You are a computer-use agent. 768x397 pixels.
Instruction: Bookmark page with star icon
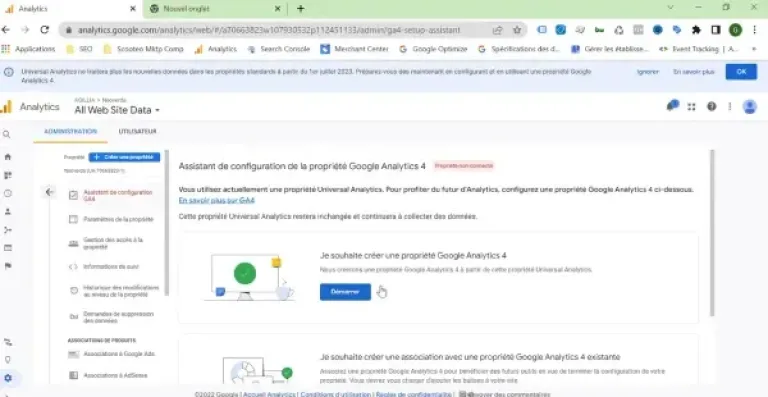tap(517, 30)
